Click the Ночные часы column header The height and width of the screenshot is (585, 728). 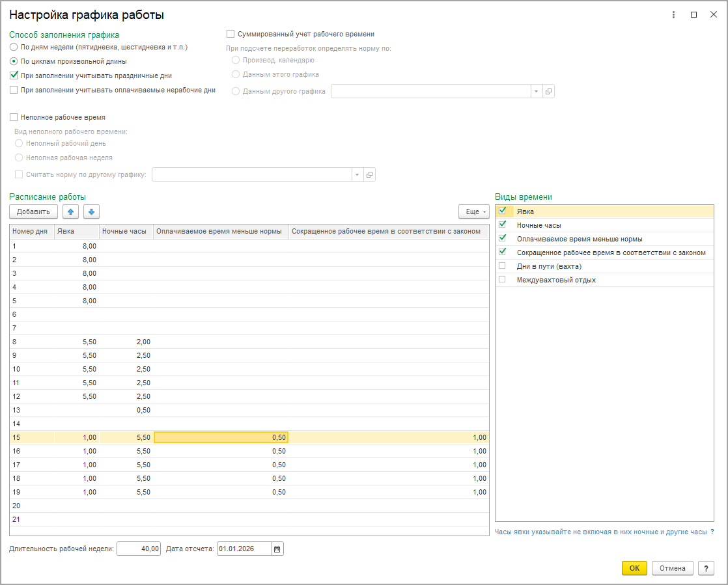[x=124, y=231]
